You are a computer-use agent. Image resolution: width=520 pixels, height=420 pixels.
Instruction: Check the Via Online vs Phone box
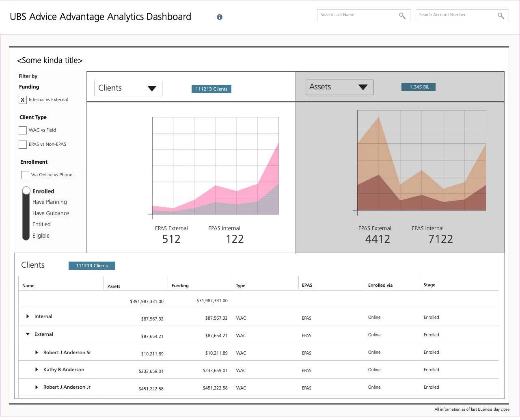25,175
